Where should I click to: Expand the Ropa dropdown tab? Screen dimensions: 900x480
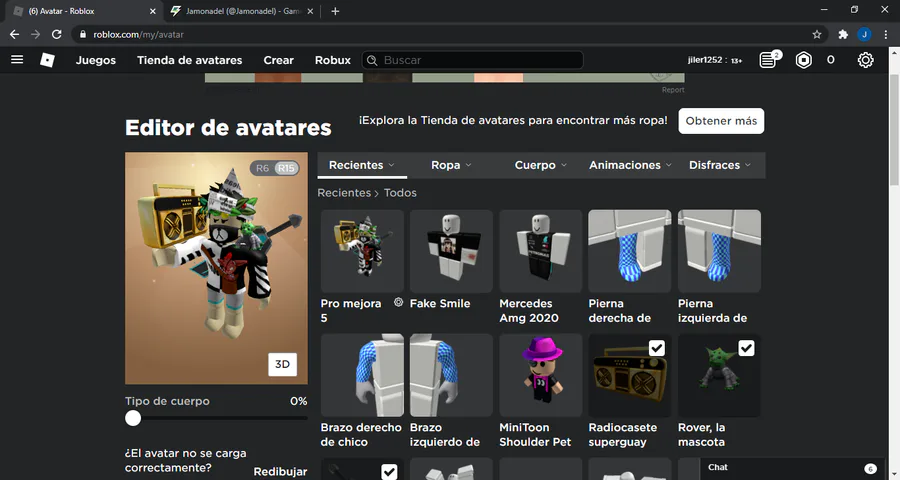451,165
